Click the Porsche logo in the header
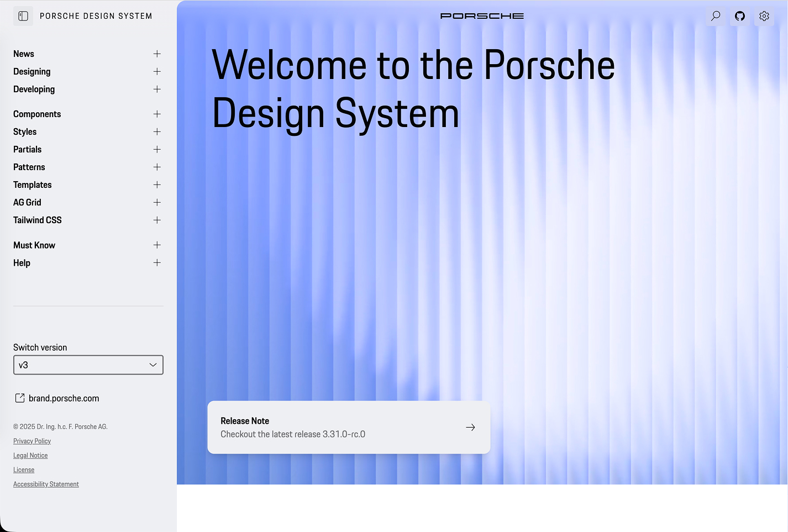This screenshot has width=788, height=532. [482, 16]
